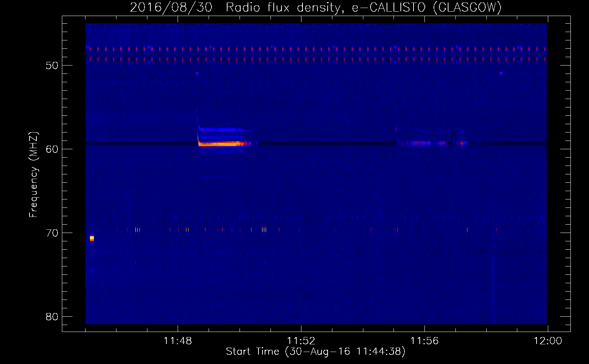Click the 11:52 time tick label

301,341
